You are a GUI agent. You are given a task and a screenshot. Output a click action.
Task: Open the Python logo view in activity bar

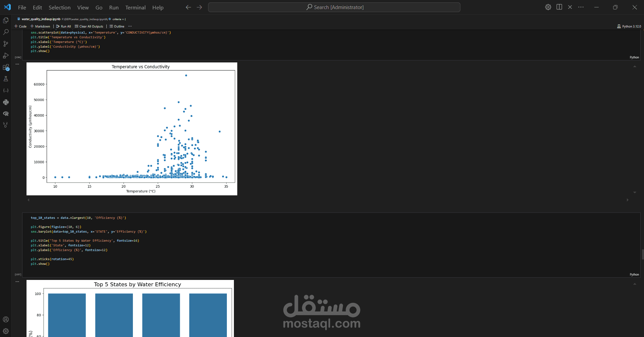[6, 102]
